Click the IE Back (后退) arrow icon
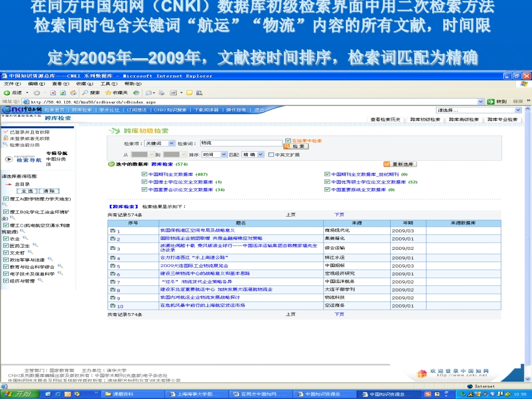Screen dimensions: 532x399 (x=7, y=93)
